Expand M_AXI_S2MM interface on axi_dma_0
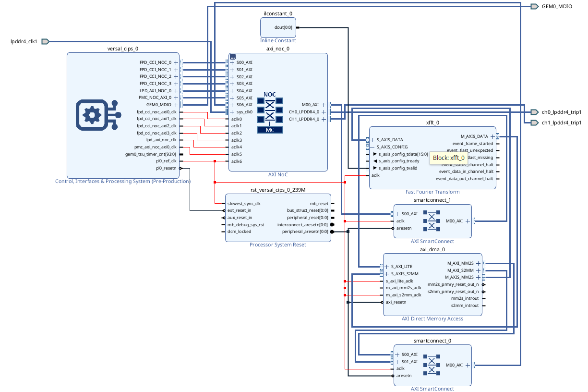 coord(478,270)
